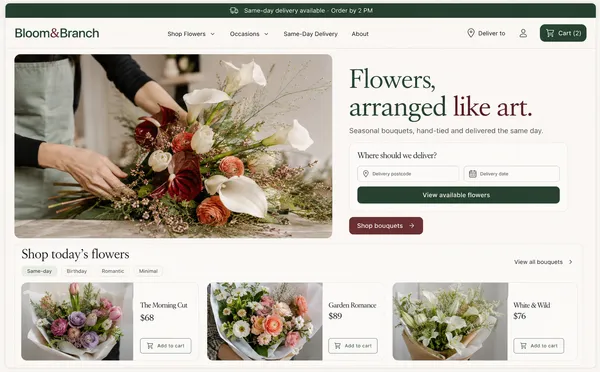Select the Minimal filter chip

click(x=148, y=271)
